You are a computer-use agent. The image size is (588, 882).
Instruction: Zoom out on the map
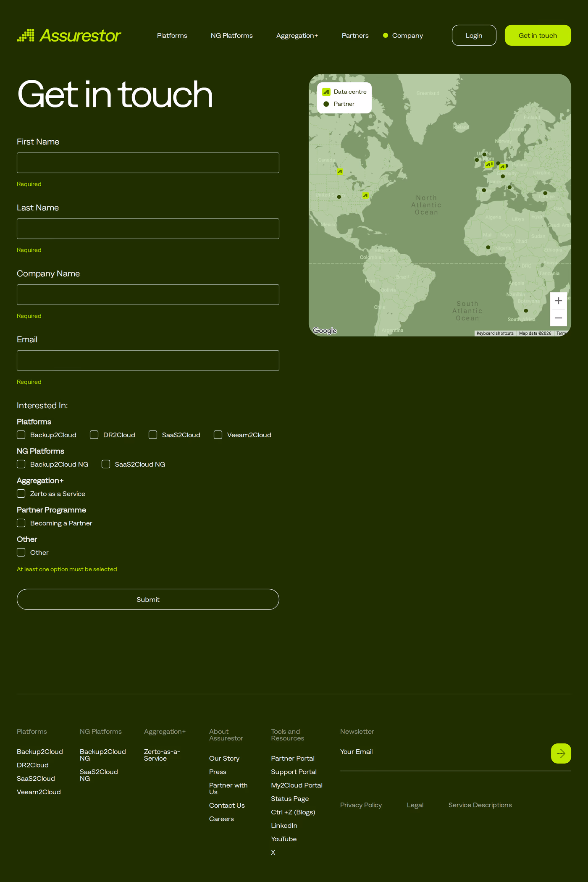click(559, 318)
